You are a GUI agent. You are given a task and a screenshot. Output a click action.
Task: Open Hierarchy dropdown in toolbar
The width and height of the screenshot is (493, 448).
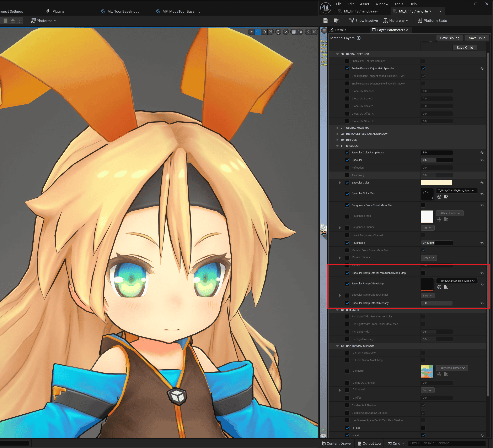[396, 21]
